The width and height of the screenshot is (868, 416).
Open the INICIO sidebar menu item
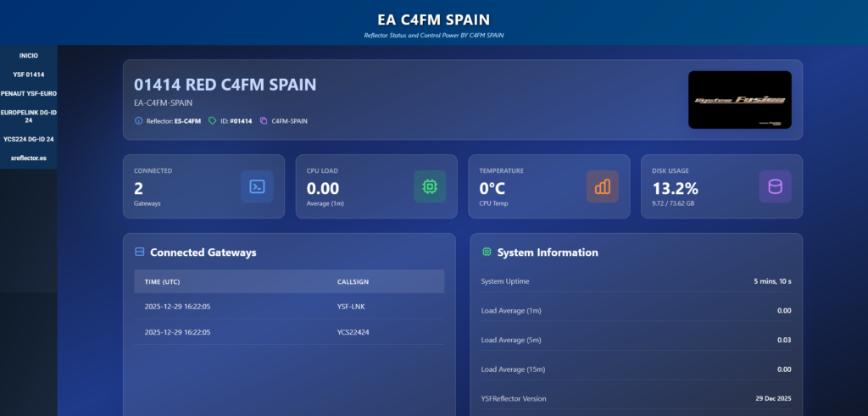(29, 55)
